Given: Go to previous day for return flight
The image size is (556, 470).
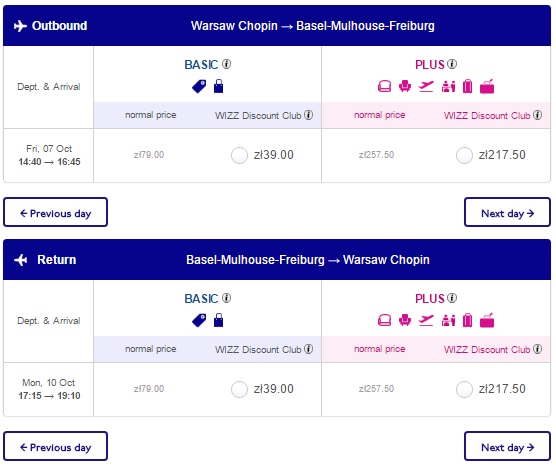Looking at the screenshot, I should 55,446.
